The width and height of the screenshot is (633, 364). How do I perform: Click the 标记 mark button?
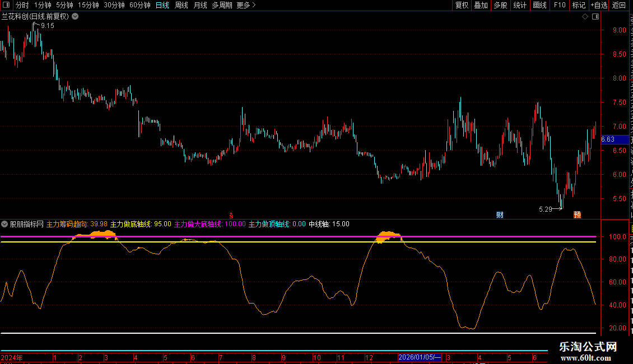click(579, 5)
